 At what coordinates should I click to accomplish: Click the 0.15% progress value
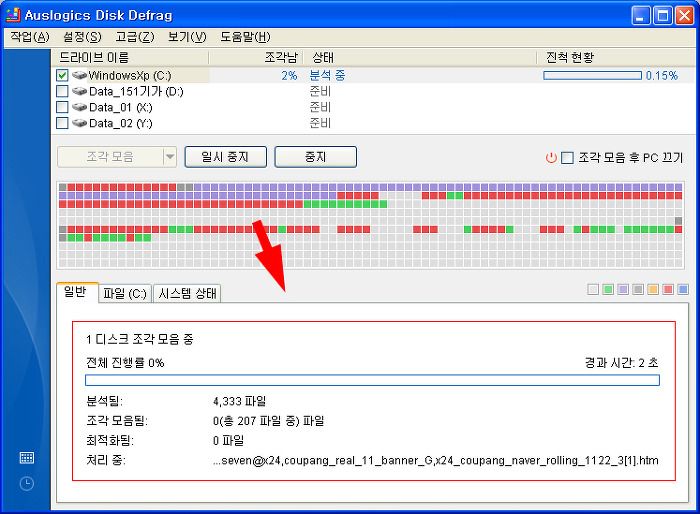662,75
